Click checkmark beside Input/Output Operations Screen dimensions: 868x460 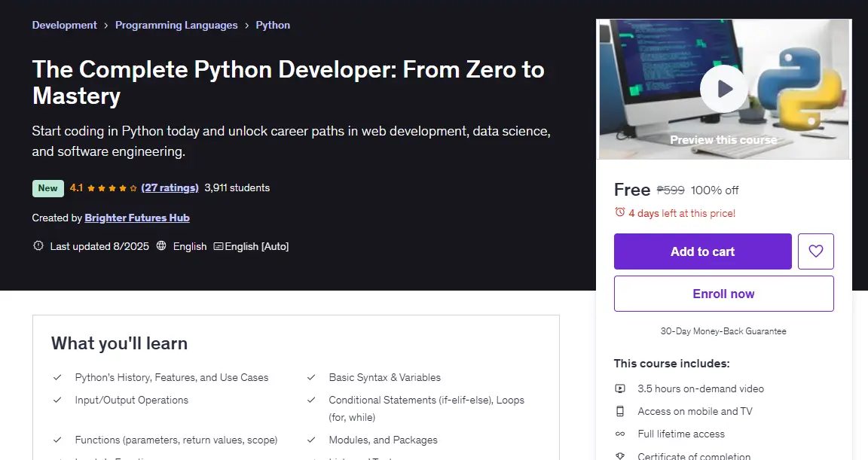(57, 400)
